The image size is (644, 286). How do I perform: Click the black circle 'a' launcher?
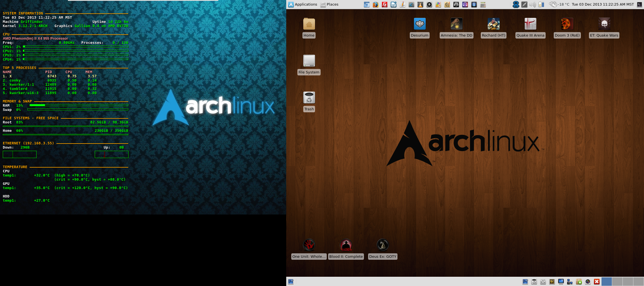429,4
